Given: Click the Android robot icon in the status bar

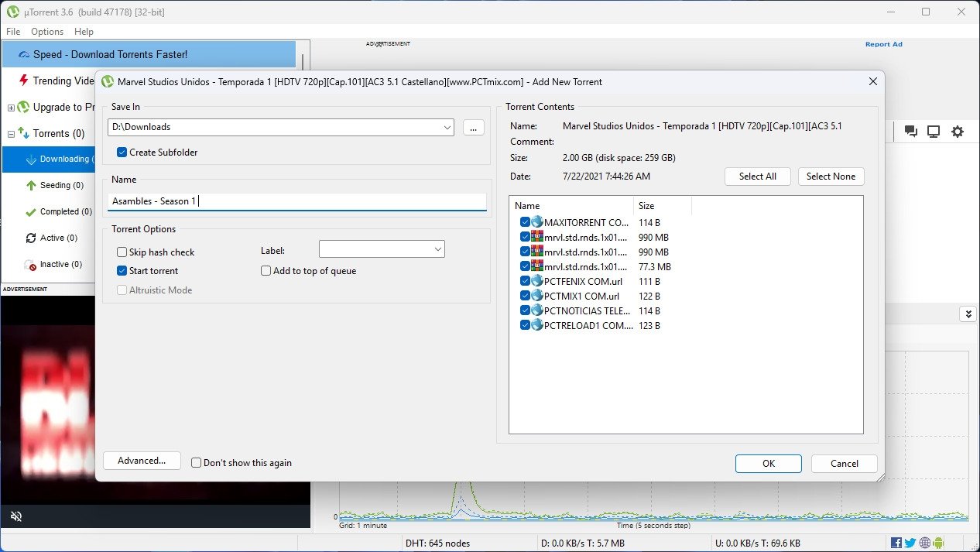Looking at the screenshot, I should [938, 543].
